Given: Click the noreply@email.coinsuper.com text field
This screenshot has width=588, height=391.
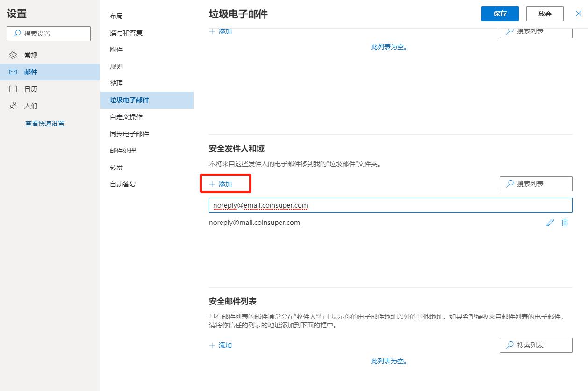Looking at the screenshot, I should pos(391,205).
